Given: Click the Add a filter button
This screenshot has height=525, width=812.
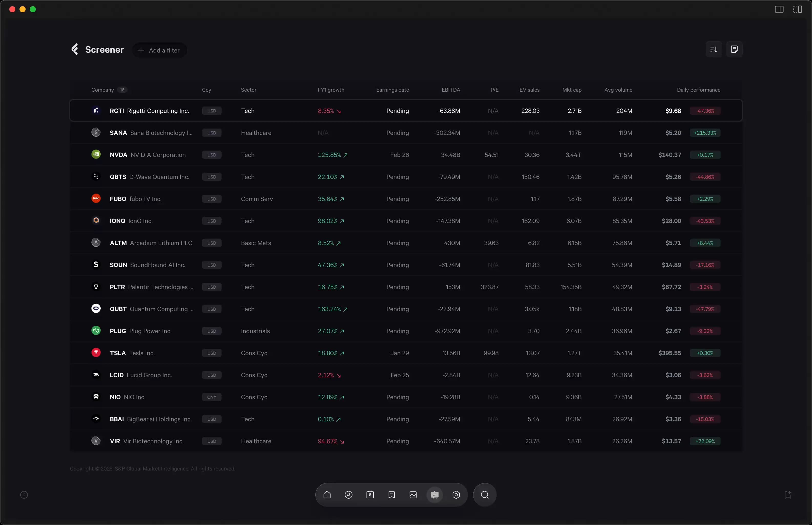Looking at the screenshot, I should point(160,50).
